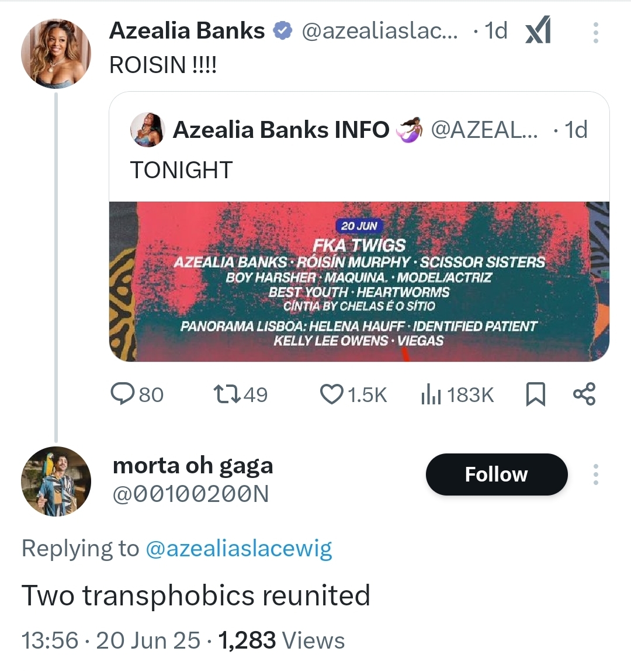Open Azealia Banks profile picture
631x672 pixels.
(x=56, y=53)
